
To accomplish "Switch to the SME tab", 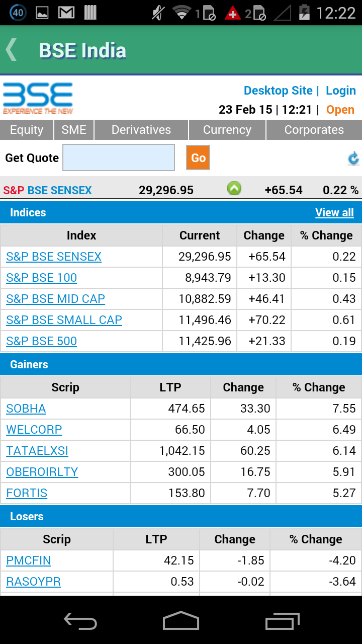I will [74, 130].
